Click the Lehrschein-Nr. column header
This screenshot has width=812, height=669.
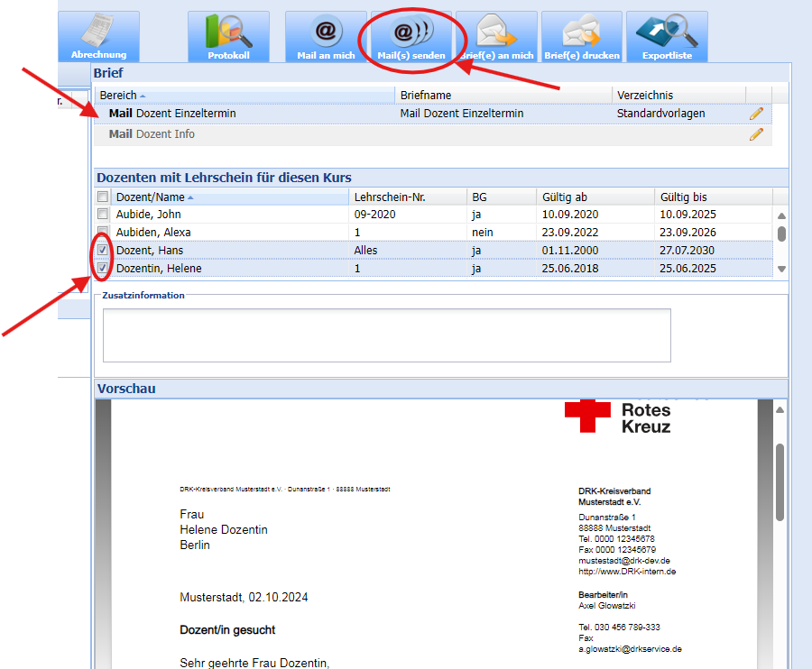(x=388, y=197)
